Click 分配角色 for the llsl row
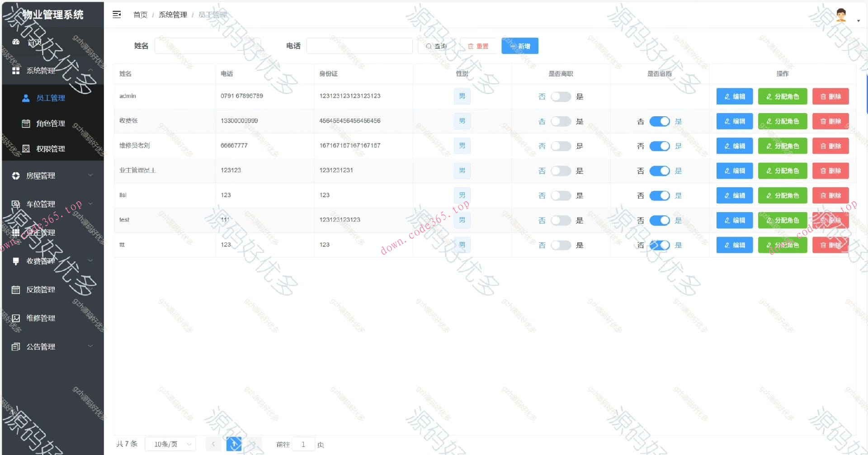The height and width of the screenshot is (455, 868). 783,195
